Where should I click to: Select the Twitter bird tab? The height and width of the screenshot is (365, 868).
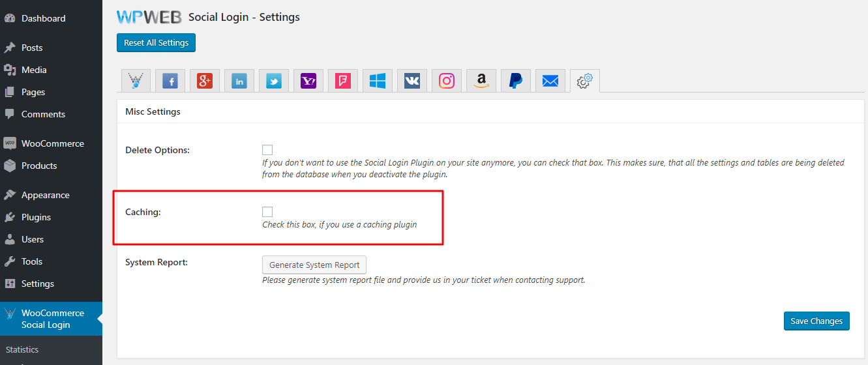coord(274,81)
